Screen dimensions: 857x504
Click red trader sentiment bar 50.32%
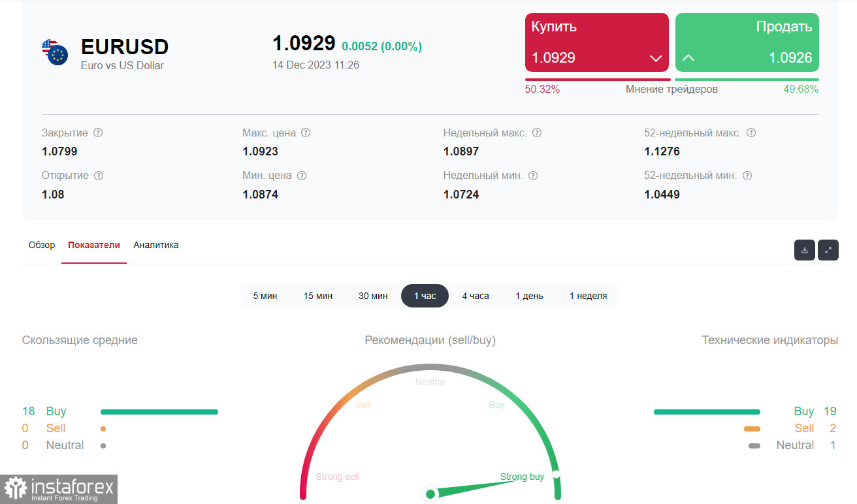pyautogui.click(x=598, y=80)
